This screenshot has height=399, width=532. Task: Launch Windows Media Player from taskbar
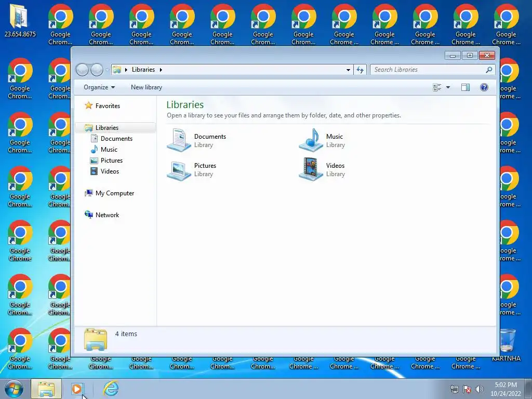point(77,389)
